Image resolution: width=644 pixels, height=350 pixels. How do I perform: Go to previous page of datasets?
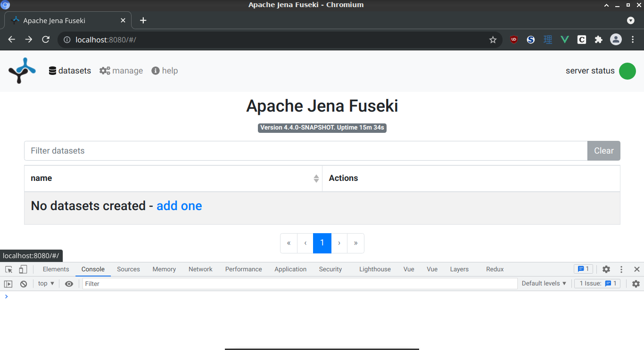point(305,243)
